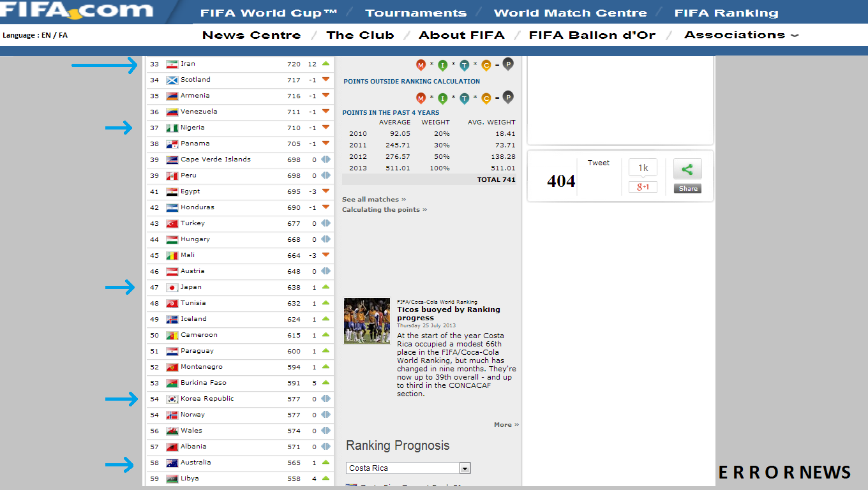Click the Tunisia country name
This screenshot has height=490, width=868.
click(x=193, y=303)
